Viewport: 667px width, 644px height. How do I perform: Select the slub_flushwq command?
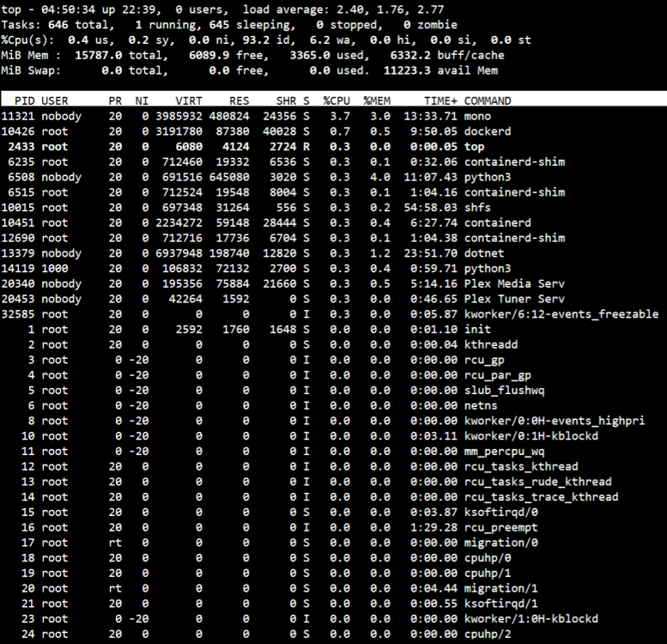point(504,391)
